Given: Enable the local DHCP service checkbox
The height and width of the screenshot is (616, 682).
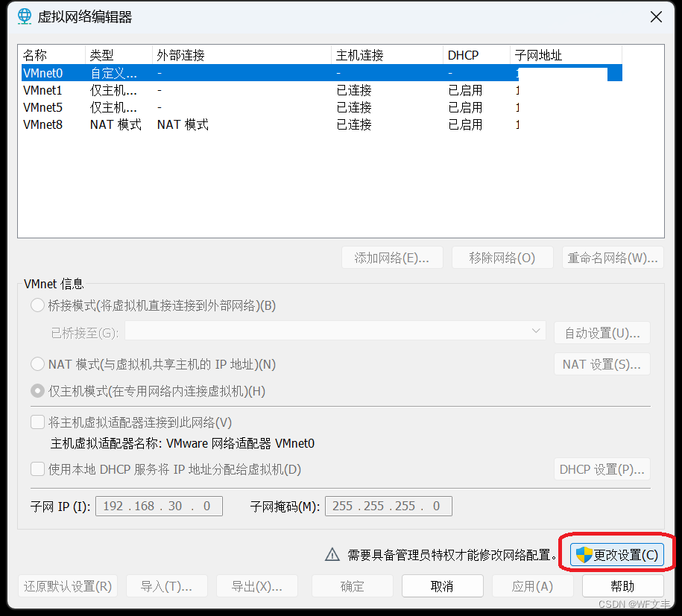Looking at the screenshot, I should [37, 469].
